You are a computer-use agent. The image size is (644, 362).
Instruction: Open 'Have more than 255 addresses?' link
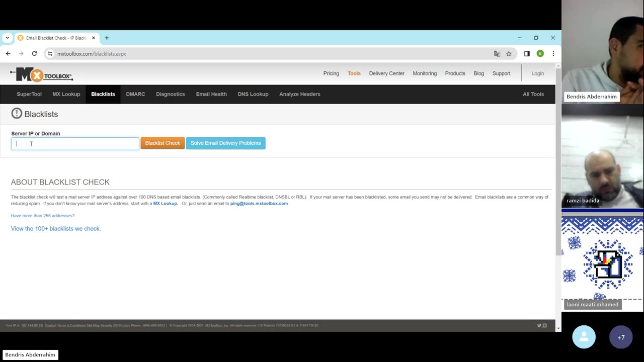pos(43,216)
